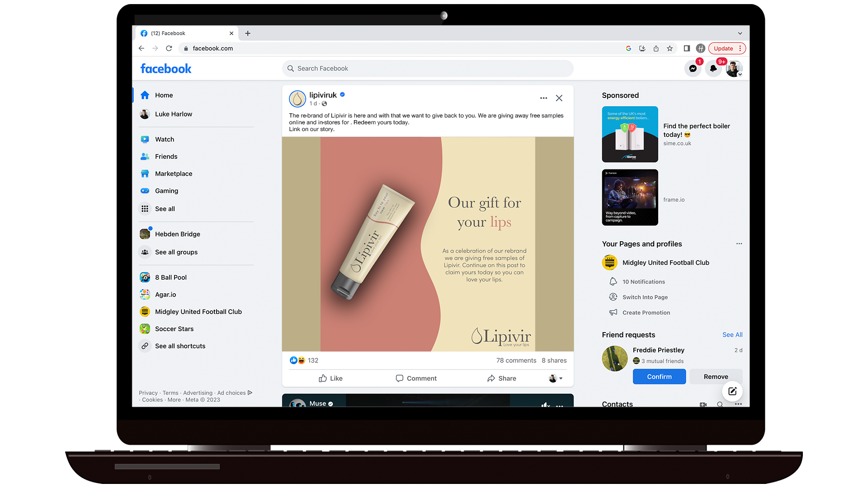Open Gaming in left sidebar
This screenshot has height=488, width=868.
[x=166, y=191]
